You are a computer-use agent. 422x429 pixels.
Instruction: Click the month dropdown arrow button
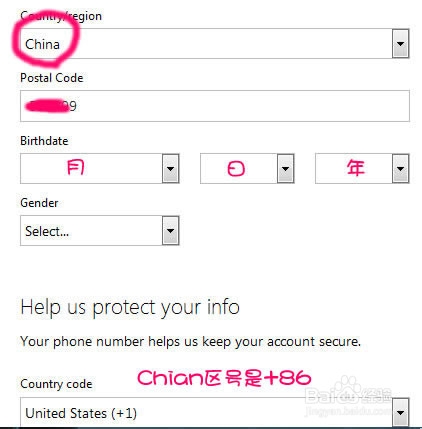(171, 168)
